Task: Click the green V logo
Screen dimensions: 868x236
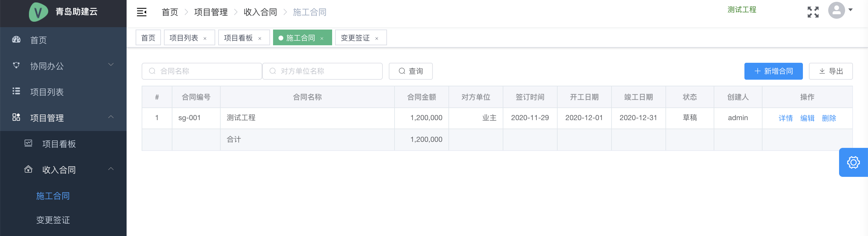Action: click(38, 12)
